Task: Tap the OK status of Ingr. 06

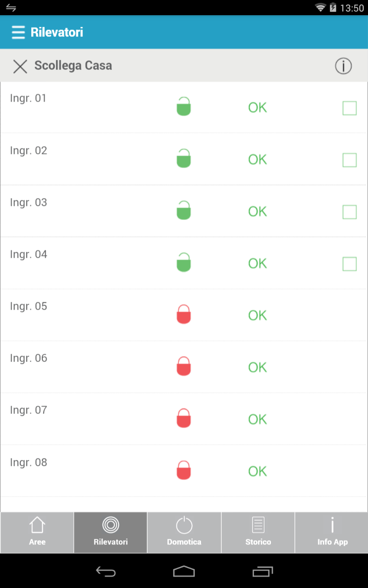Action: pos(258,367)
